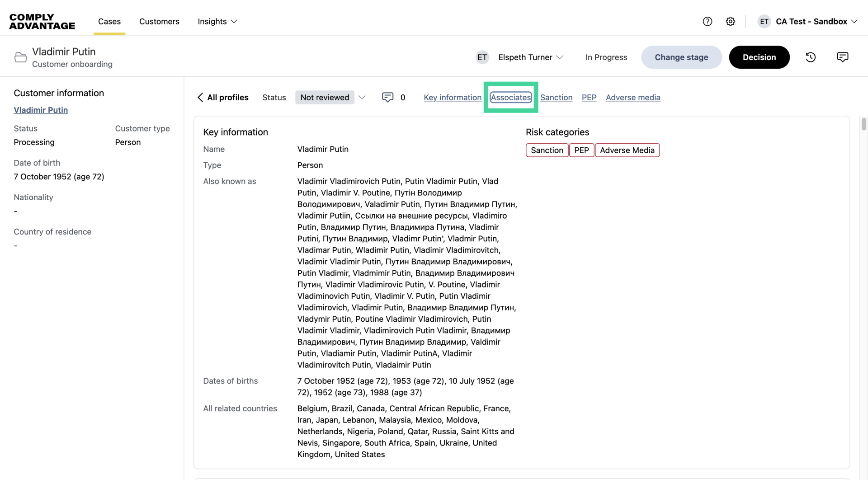Open the settings gear icon
Screen dimensions: 868x488
click(x=730, y=21)
